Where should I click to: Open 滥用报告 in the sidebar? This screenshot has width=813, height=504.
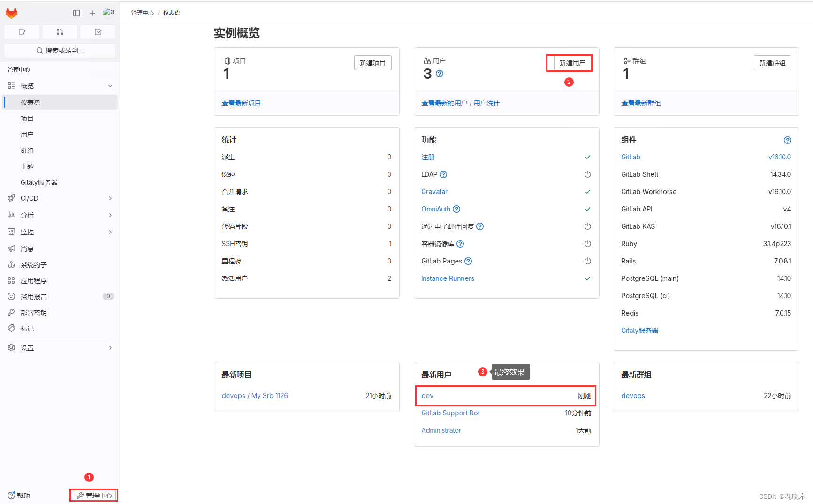point(60,297)
